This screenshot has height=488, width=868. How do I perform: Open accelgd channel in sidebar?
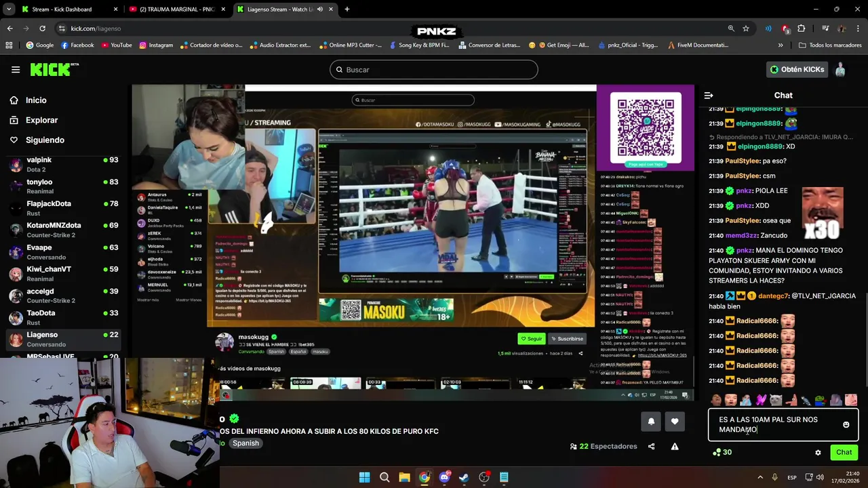pos(63,296)
